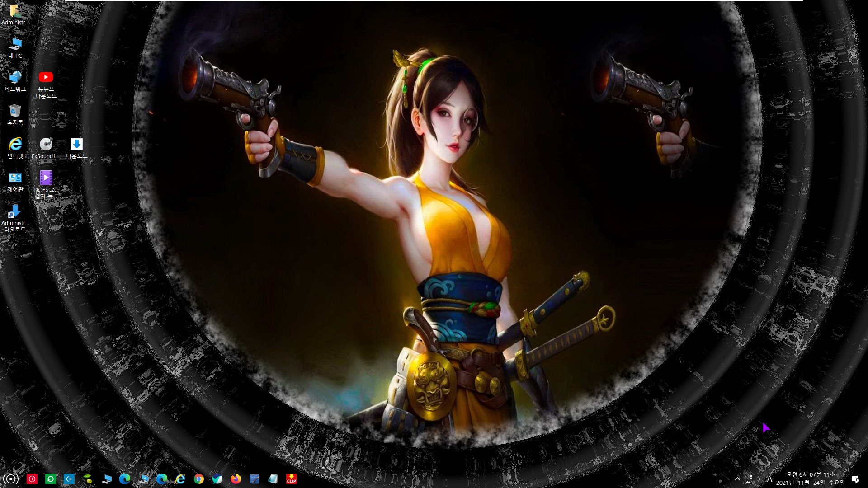Launch Internet Explorer from the taskbar
This screenshot has height=488, width=868.
(x=180, y=479)
